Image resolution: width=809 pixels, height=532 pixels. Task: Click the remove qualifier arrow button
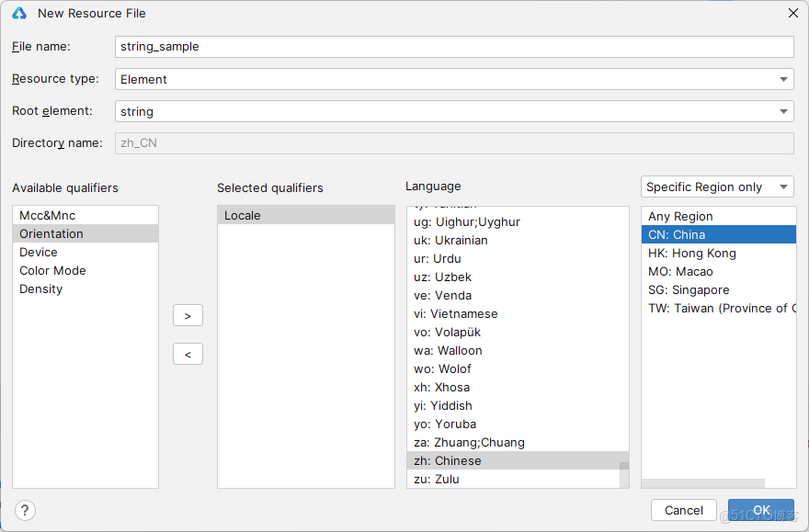(x=188, y=354)
